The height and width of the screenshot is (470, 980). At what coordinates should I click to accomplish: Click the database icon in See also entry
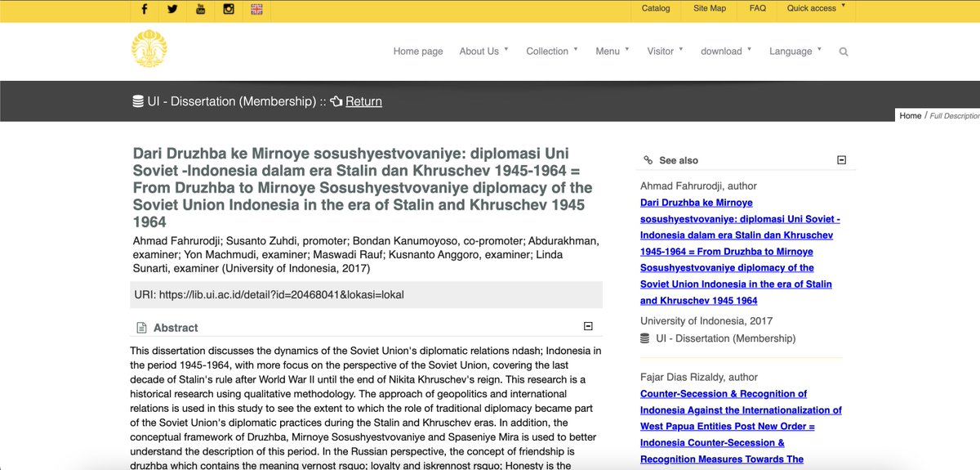646,338
